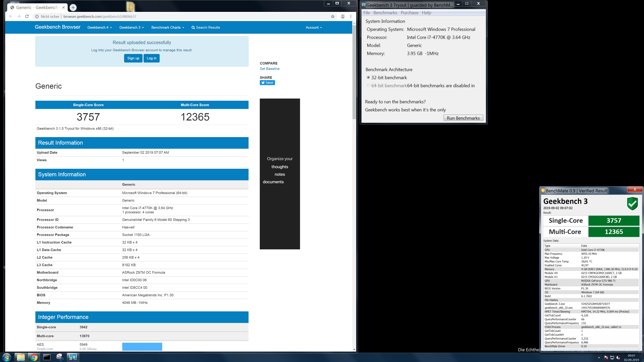Viewport: 644px width, 362px height.
Task: Click the Log in button
Action: tap(151, 58)
